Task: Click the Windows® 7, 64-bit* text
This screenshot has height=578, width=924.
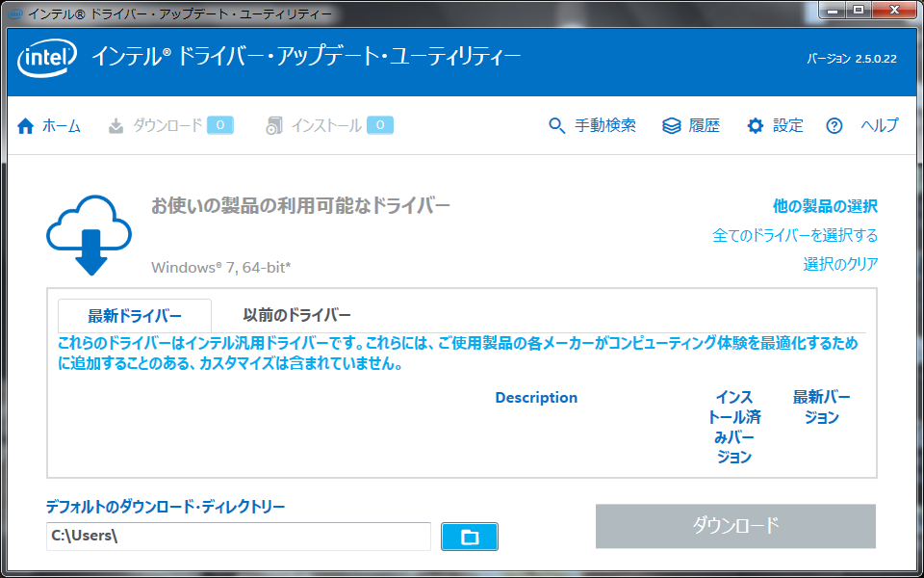Action: click(221, 267)
